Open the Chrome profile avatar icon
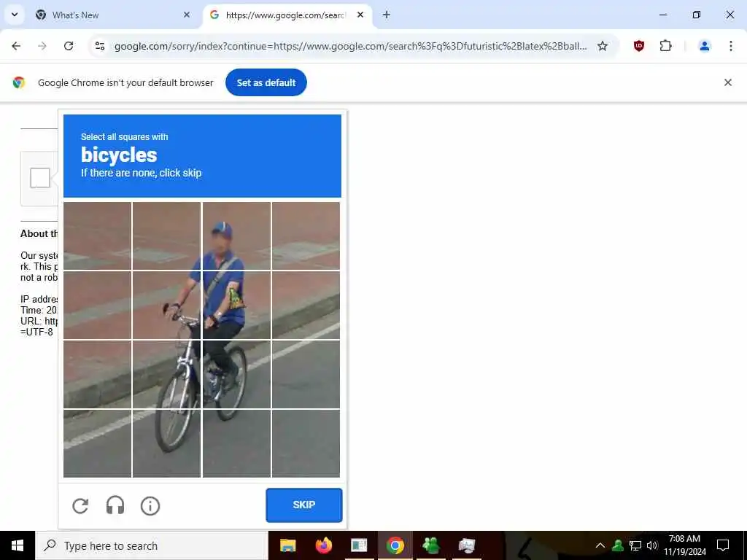747x560 pixels. point(704,46)
